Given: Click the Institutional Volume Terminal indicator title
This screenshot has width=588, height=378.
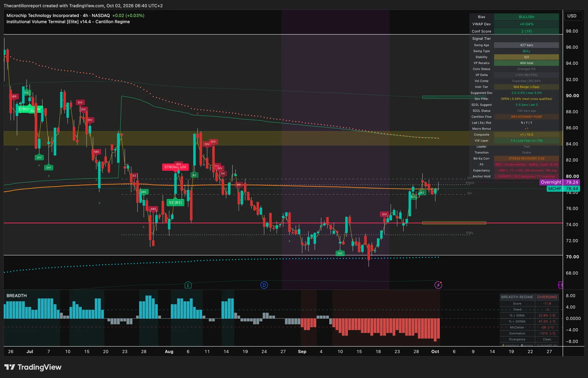Looking at the screenshot, I should coord(68,22).
